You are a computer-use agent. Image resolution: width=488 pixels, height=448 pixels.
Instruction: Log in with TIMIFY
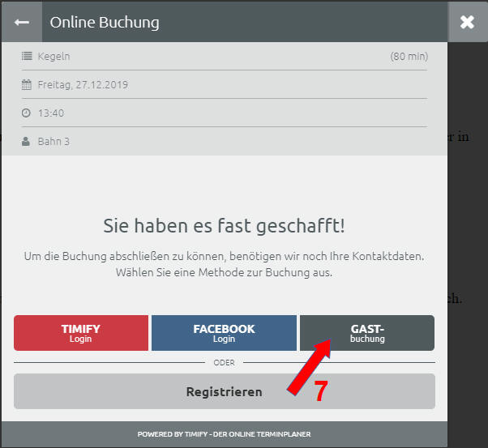tap(81, 333)
